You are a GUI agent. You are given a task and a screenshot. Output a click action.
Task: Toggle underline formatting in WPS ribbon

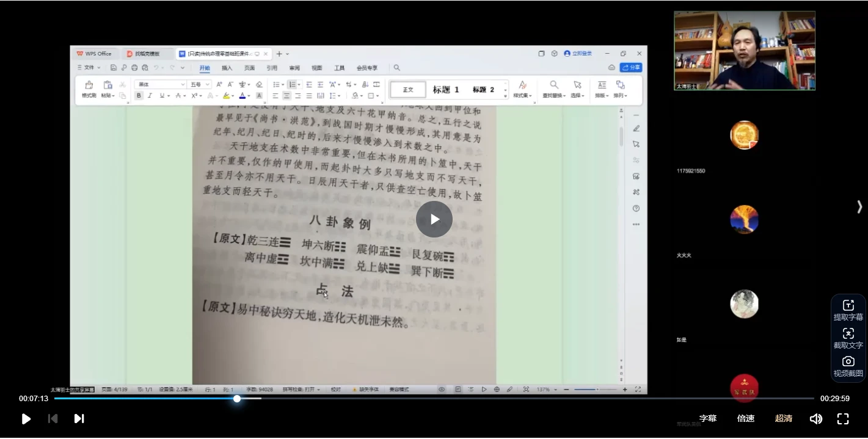(162, 96)
